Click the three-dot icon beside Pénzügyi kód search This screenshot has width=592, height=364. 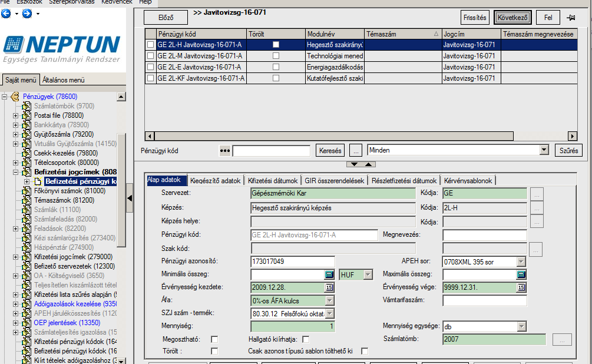point(224,151)
